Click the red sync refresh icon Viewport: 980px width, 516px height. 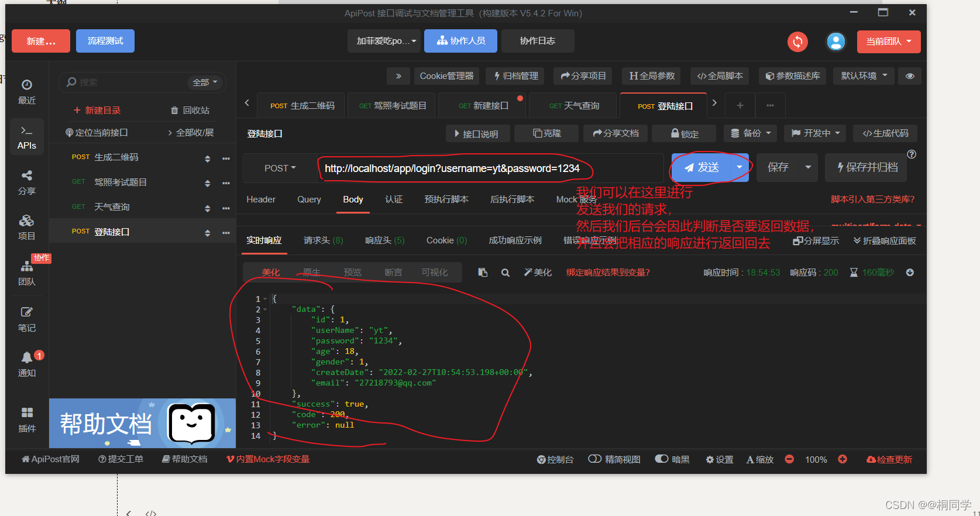[x=797, y=42]
